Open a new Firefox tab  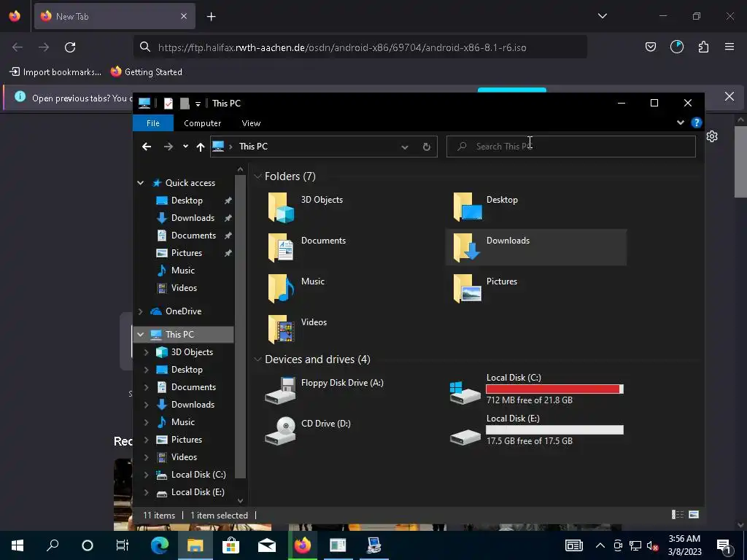tap(211, 17)
